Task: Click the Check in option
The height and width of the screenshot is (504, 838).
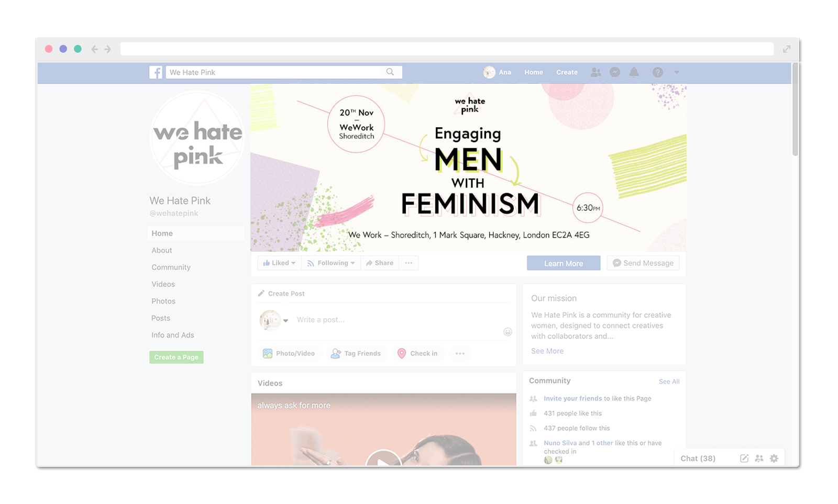Action: [x=417, y=353]
